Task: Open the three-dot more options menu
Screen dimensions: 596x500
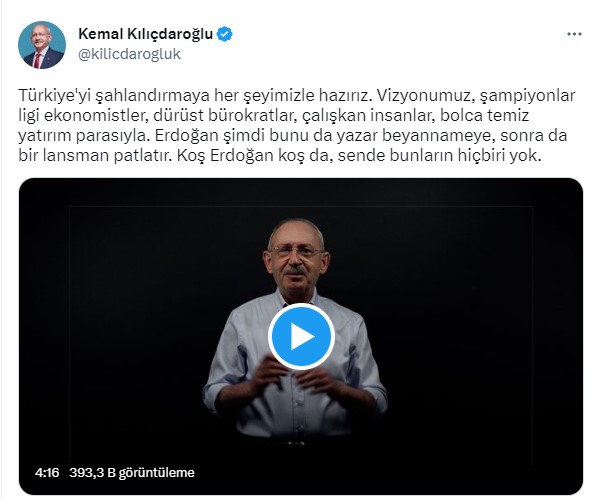Action: (574, 34)
